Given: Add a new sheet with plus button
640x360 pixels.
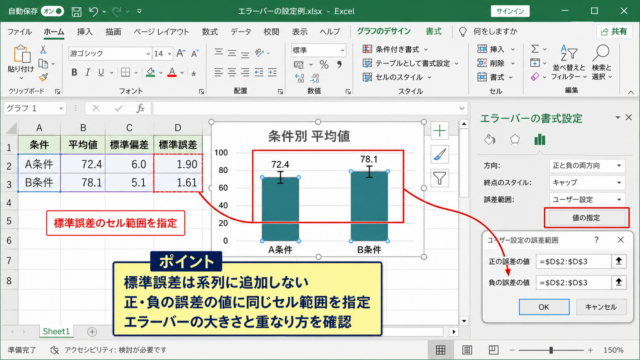Looking at the screenshot, I should [x=92, y=332].
